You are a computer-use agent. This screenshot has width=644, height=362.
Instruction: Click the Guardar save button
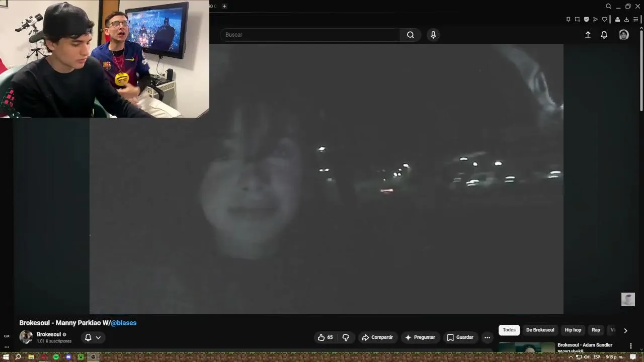(460, 337)
